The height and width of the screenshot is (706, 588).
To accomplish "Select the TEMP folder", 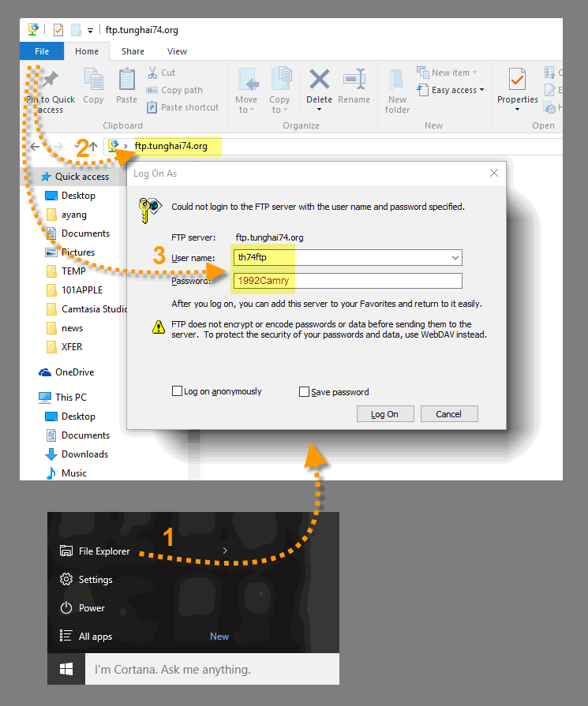I will tap(66, 271).
